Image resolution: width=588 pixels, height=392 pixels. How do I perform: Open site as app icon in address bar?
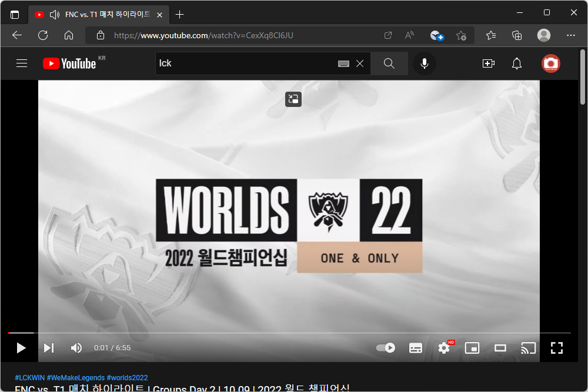coord(388,35)
